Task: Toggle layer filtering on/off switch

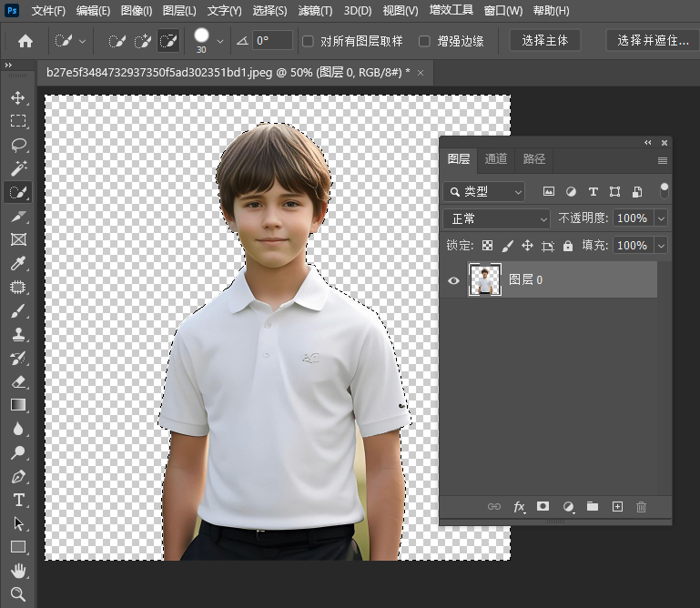Action: (x=664, y=191)
